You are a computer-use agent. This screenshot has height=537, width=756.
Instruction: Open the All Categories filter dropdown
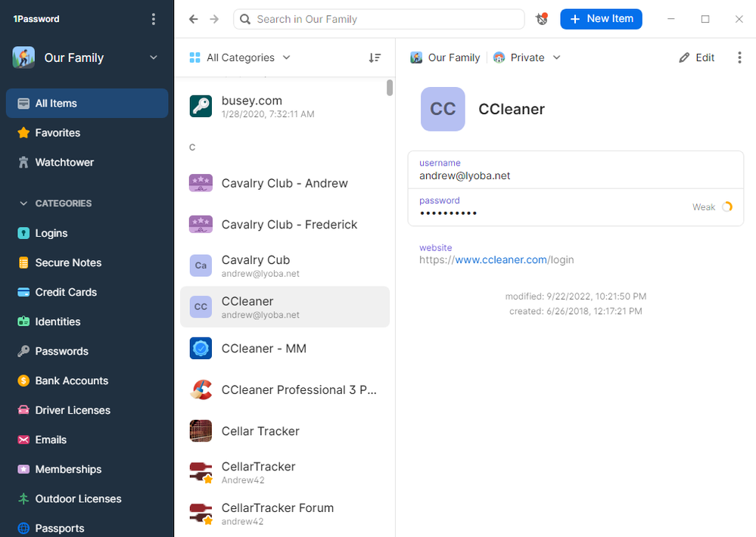[x=240, y=57]
